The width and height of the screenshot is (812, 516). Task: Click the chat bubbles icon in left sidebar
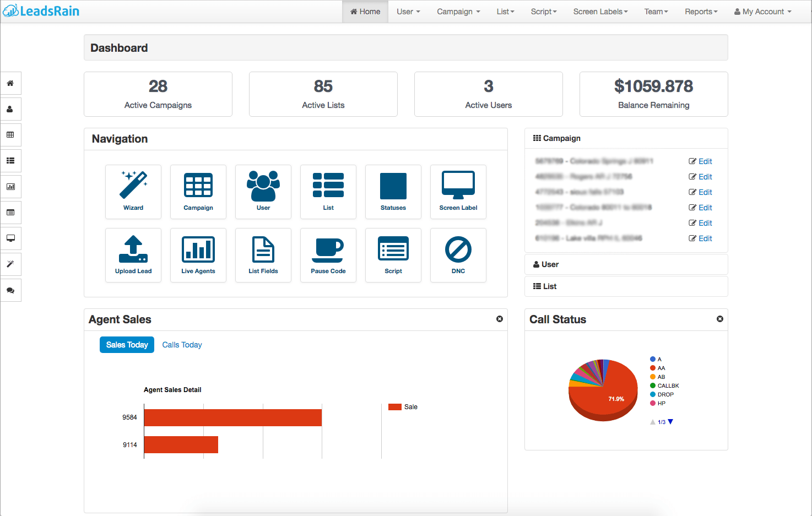point(10,290)
